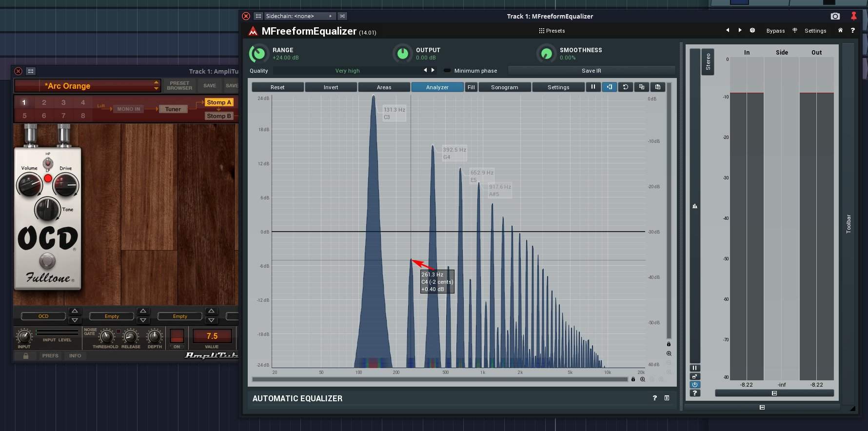Open the Arc Orange preset dropdown

[87, 86]
